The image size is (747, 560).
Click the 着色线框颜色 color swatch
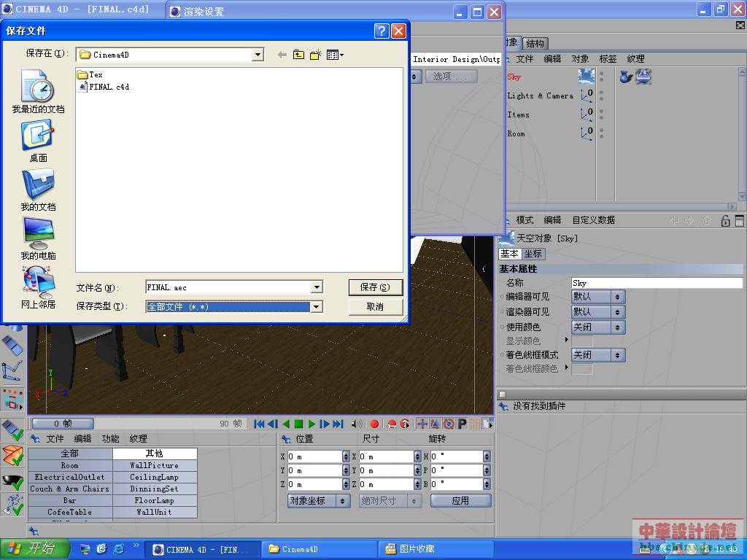point(582,368)
